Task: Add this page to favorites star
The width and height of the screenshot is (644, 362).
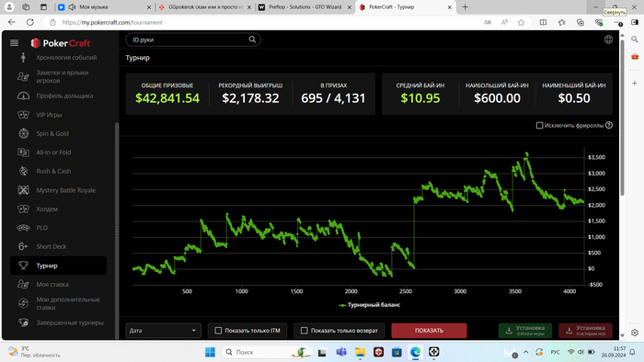Action: point(522,23)
